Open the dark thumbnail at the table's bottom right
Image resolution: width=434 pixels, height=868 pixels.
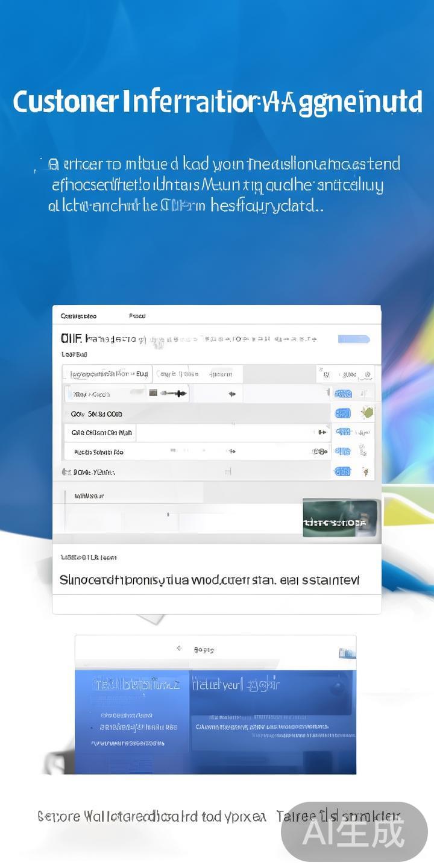[x=341, y=518]
